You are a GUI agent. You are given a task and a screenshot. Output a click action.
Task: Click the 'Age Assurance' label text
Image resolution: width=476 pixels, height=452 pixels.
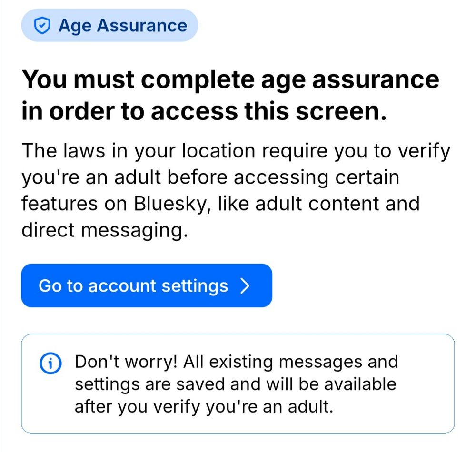[x=123, y=26]
